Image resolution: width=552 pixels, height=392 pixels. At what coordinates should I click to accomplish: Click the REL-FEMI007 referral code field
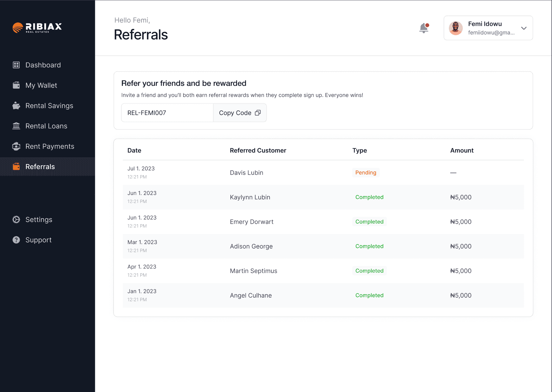(167, 113)
